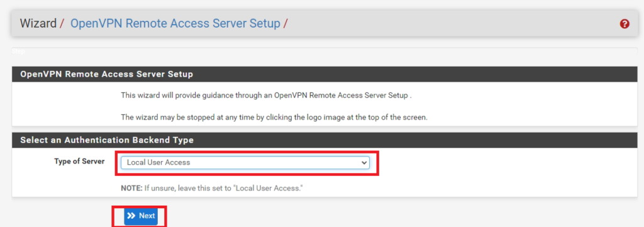Image resolution: width=644 pixels, height=227 pixels.
Task: Click the small Step label on progress bar
Action: [18, 52]
